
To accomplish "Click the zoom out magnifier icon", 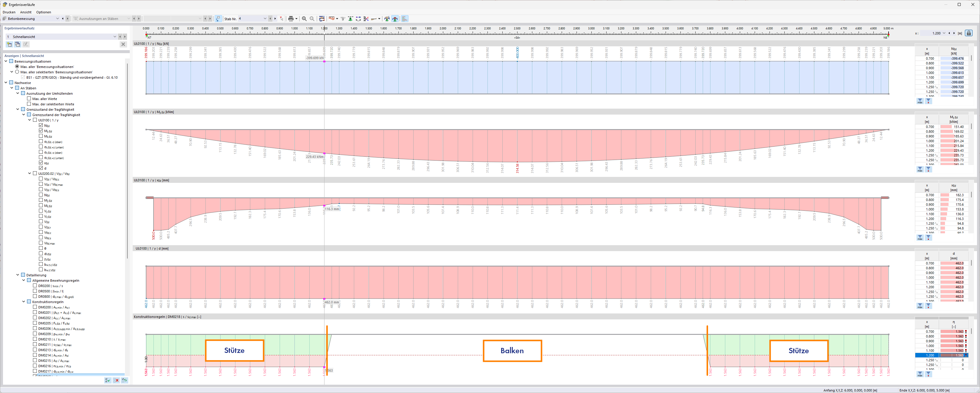I will click(312, 19).
